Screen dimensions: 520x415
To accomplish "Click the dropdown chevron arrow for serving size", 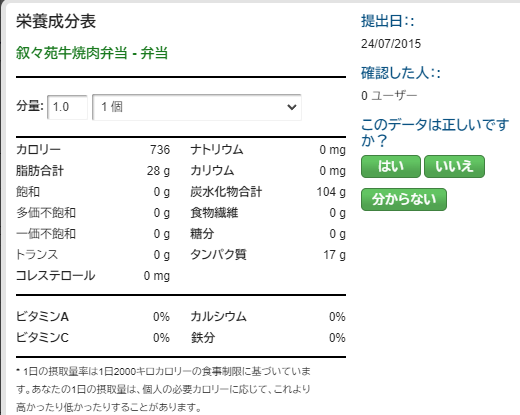I will pos(292,107).
